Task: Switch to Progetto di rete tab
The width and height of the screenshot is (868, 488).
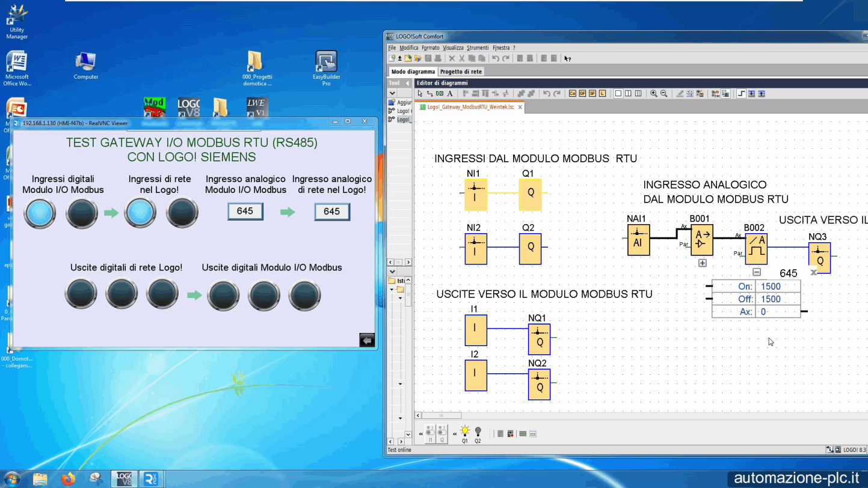Action: [461, 72]
